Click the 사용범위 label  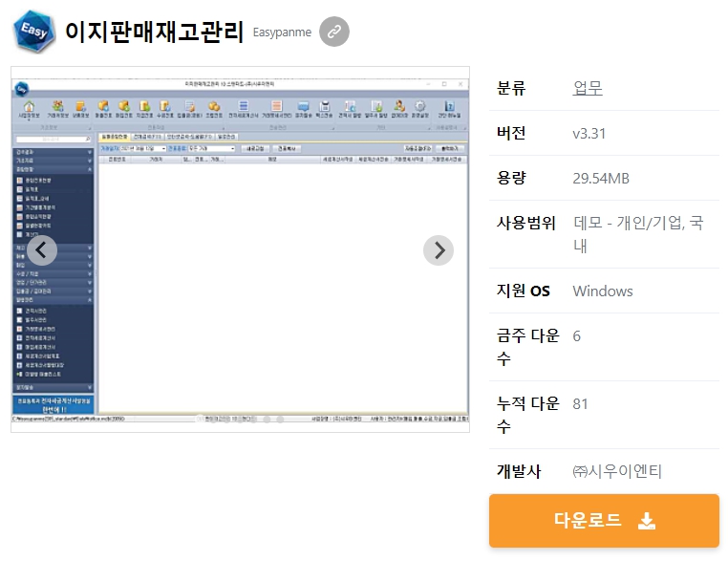tap(526, 223)
